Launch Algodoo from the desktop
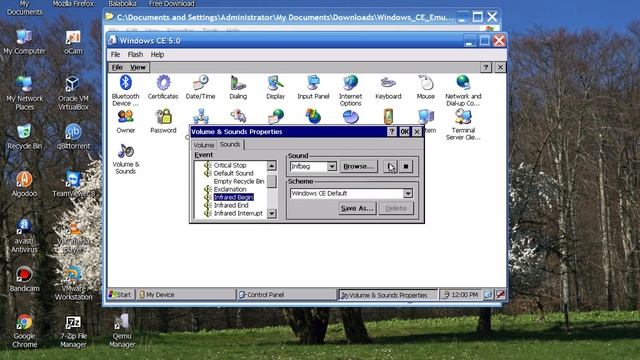This screenshot has height=360, width=640. [x=24, y=184]
